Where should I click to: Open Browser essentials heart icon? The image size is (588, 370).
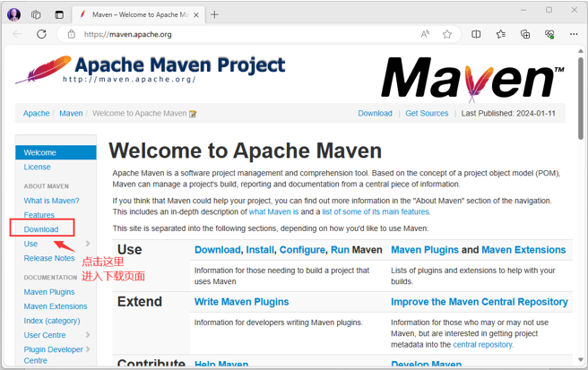[549, 34]
